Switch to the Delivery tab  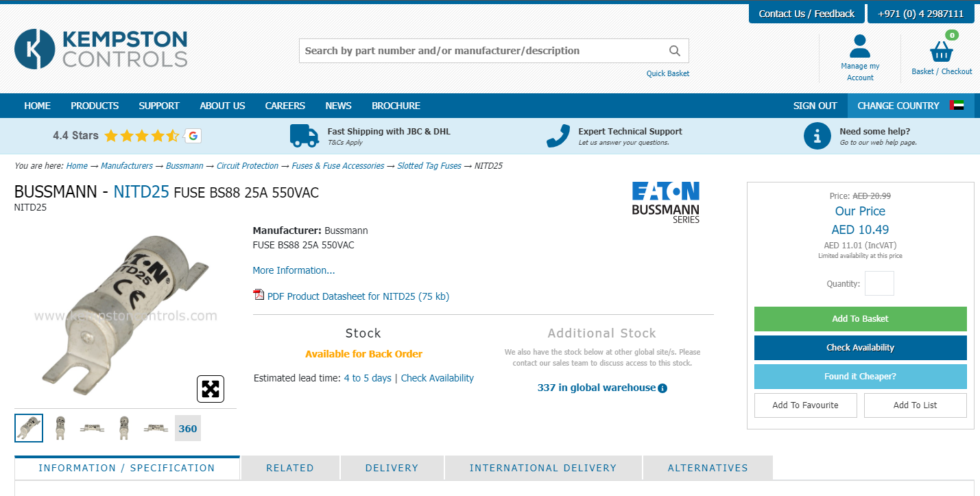point(392,468)
